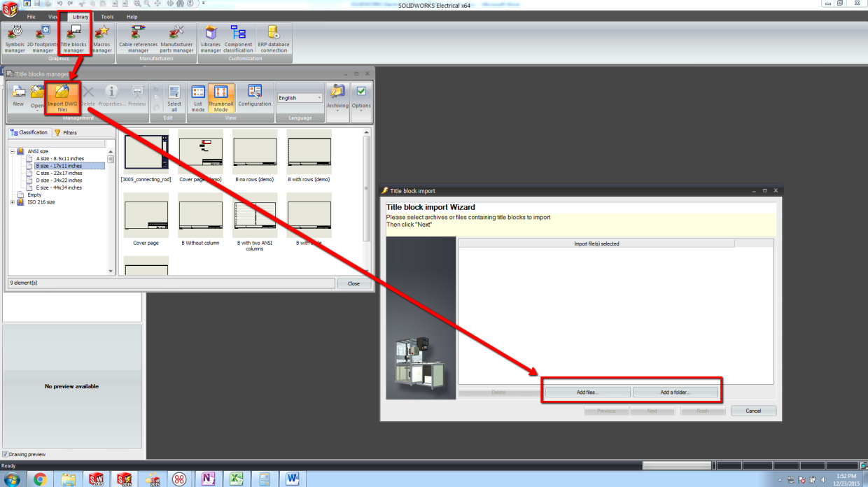Switch to List mode view
This screenshot has height=487, width=868.
(x=198, y=98)
